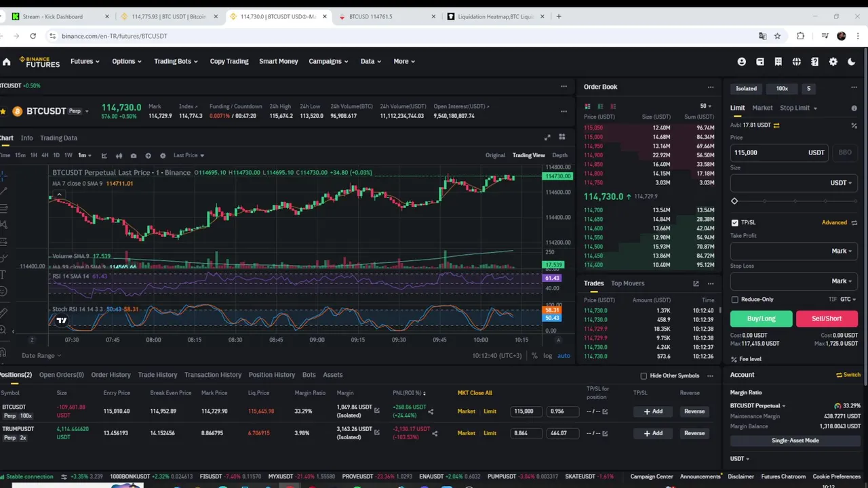Share TRUMPUSDT position PNL
This screenshot has height=488, width=868.
pos(435,433)
